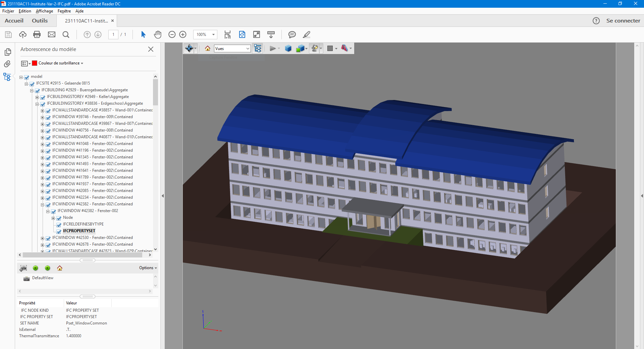
Task: Switch to the Outils tab
Action: pos(40,21)
